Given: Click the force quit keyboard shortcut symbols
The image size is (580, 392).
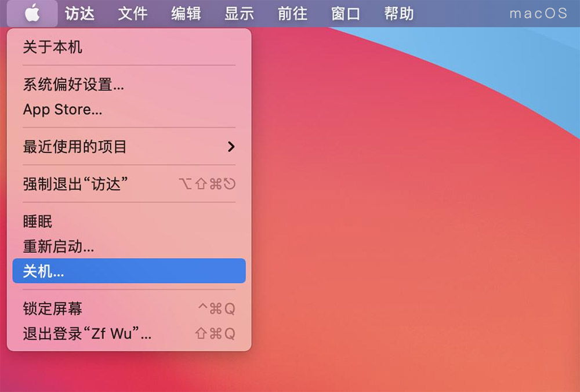Looking at the screenshot, I should 207,184.
